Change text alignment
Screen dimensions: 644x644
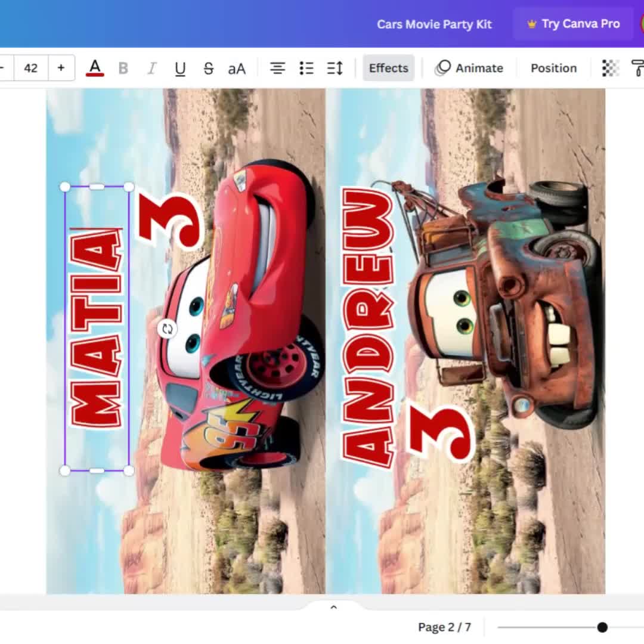click(278, 68)
